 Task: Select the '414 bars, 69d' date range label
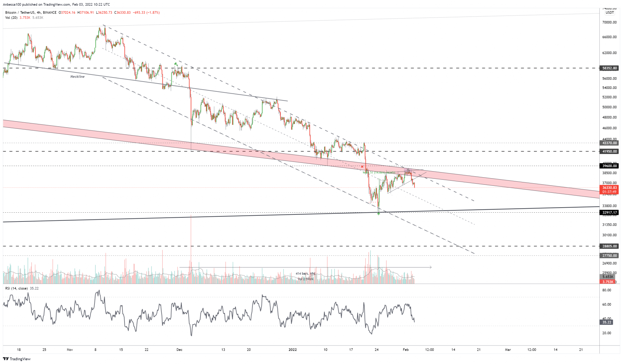coord(305,273)
